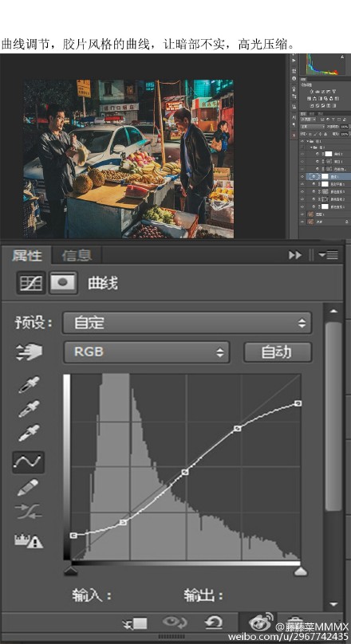The width and height of the screenshot is (351, 644).
Task: Toggle visibility of the bottom background layer
Action: coord(302,222)
